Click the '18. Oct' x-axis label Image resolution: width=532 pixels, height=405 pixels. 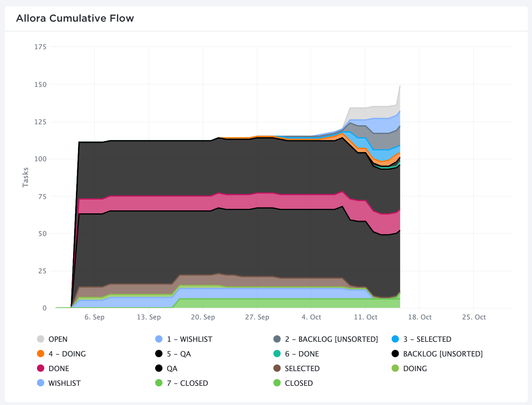point(419,317)
